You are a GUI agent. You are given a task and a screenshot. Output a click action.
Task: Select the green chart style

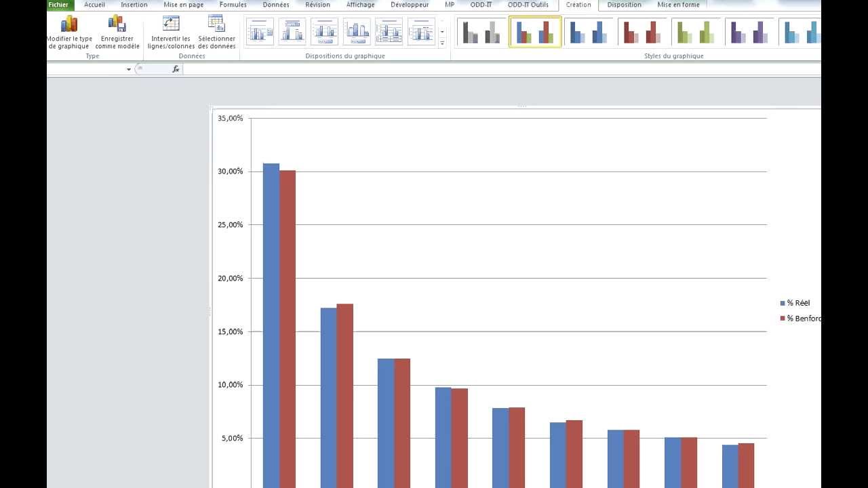click(x=696, y=32)
